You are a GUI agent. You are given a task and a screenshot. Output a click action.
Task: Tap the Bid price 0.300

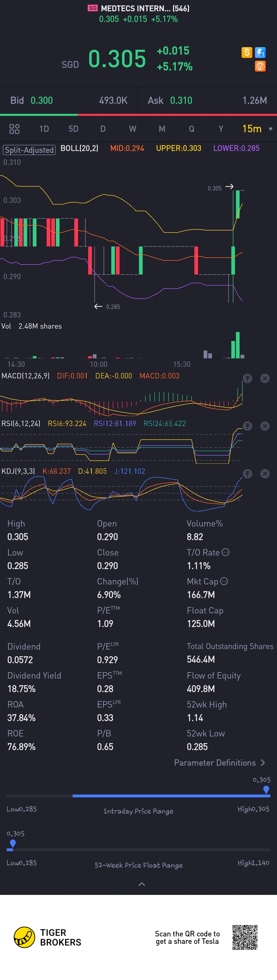tap(42, 100)
